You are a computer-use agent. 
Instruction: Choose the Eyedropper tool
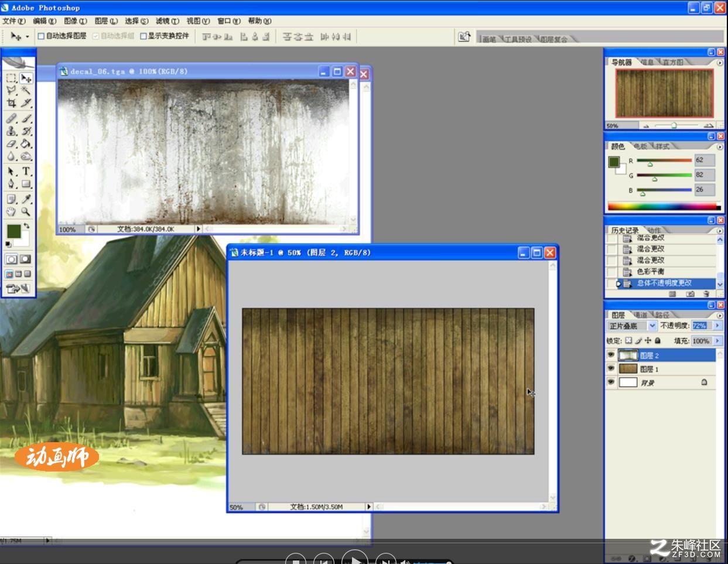(26, 199)
